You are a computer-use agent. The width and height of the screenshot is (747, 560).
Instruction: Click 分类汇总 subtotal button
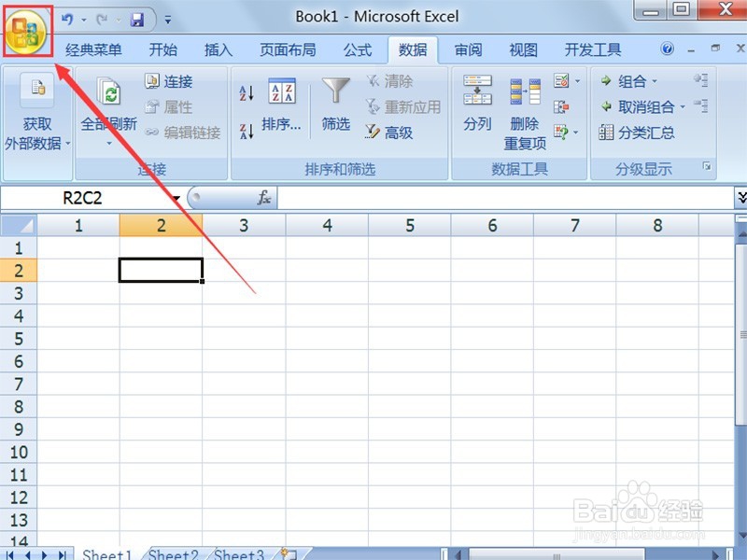[637, 133]
